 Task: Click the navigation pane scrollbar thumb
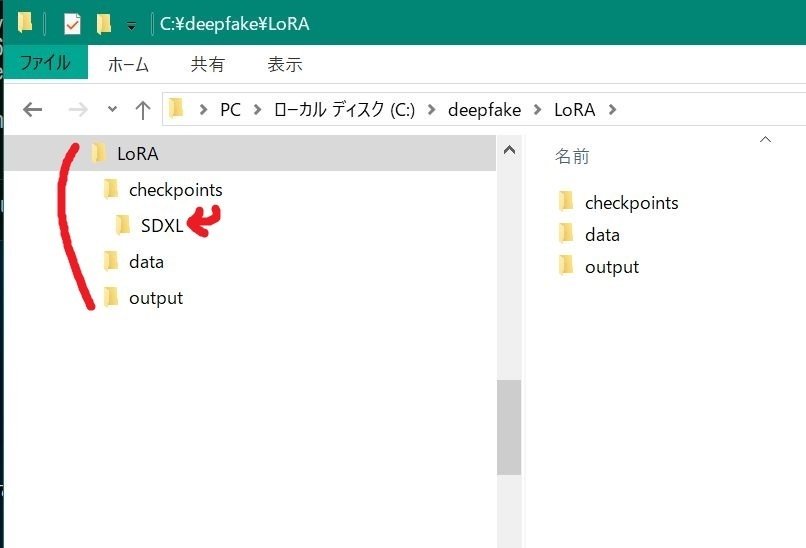click(x=509, y=428)
